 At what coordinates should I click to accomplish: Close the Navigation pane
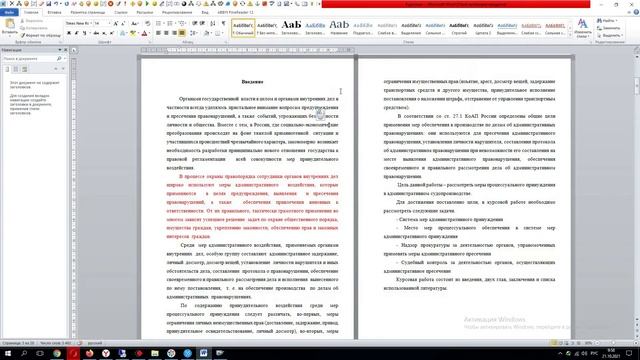point(65,50)
